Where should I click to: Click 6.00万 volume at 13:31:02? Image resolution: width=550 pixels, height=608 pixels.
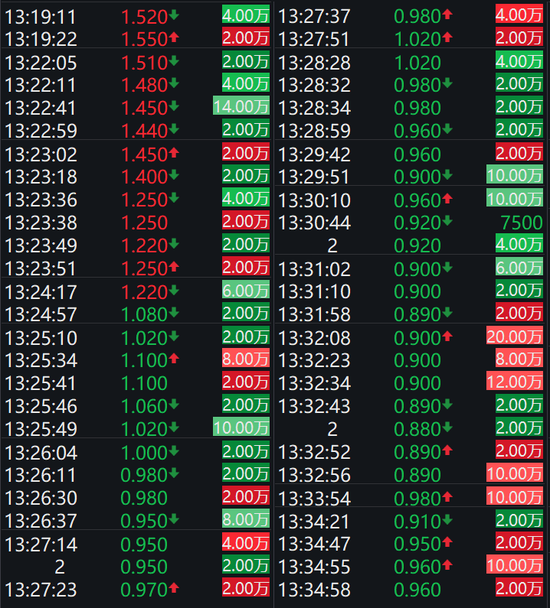pyautogui.click(x=519, y=267)
